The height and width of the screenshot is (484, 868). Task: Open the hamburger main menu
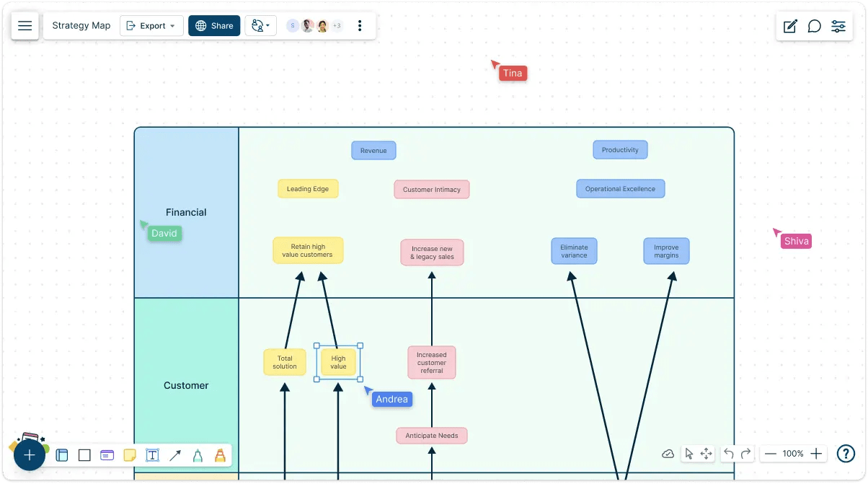[x=25, y=26]
